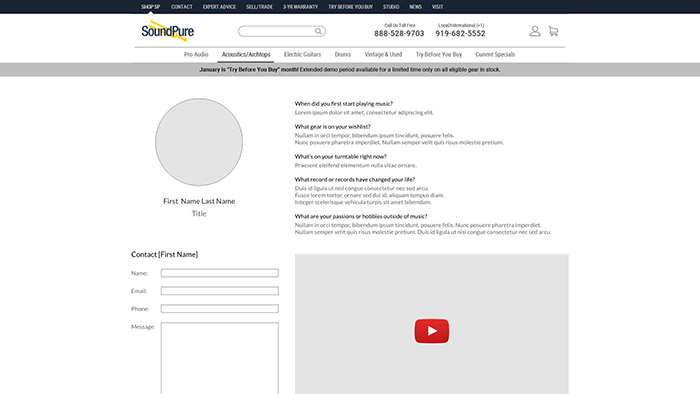This screenshot has height=394, width=700.
Task: Open Contact in top bar
Action: coord(182,7)
